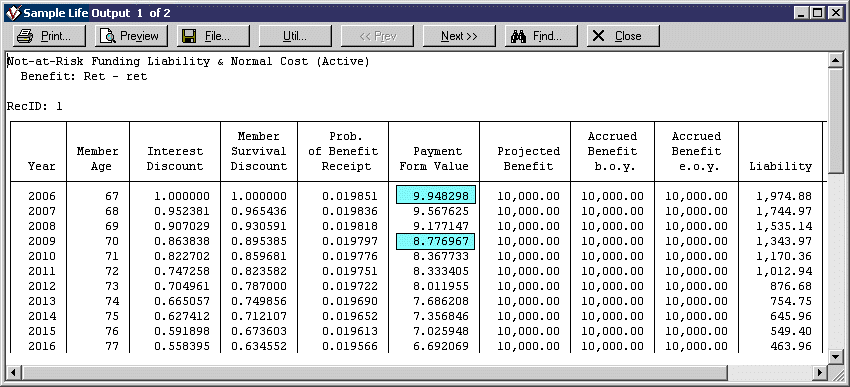Click the X icon on Close button
The width and height of the screenshot is (850, 387).
pyautogui.click(x=598, y=36)
